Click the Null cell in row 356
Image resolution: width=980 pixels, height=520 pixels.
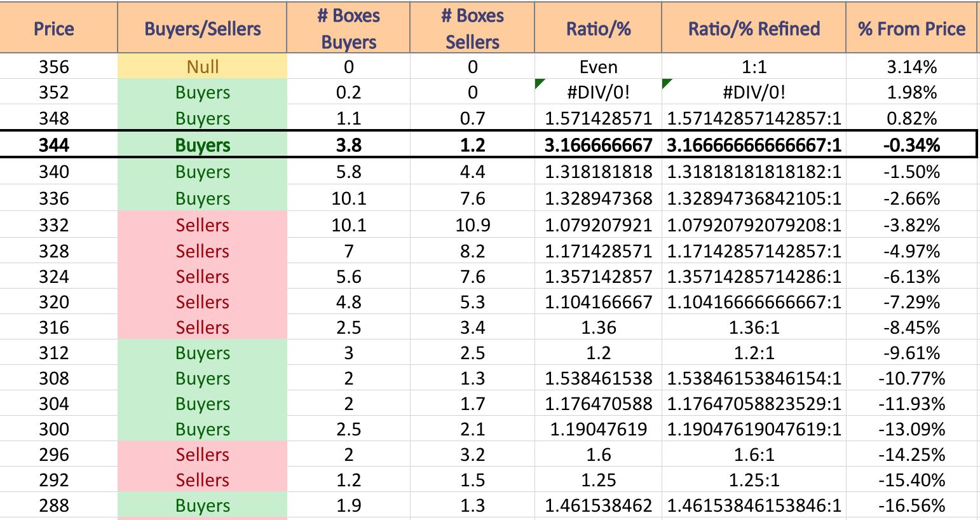[x=202, y=66]
